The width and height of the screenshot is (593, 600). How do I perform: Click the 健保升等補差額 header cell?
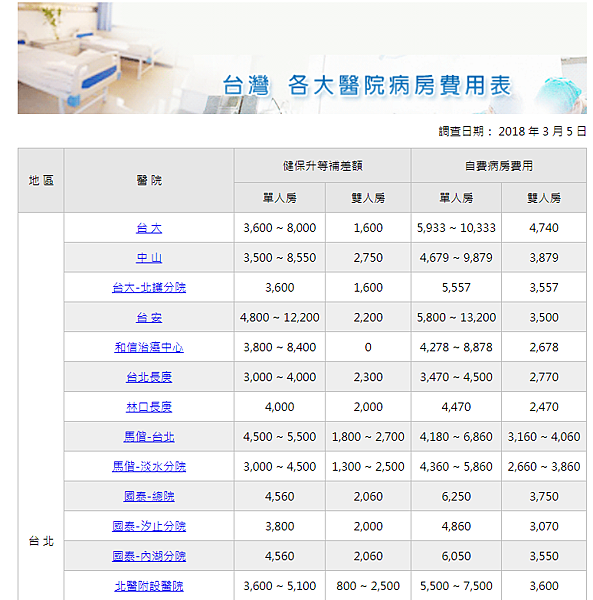323,166
